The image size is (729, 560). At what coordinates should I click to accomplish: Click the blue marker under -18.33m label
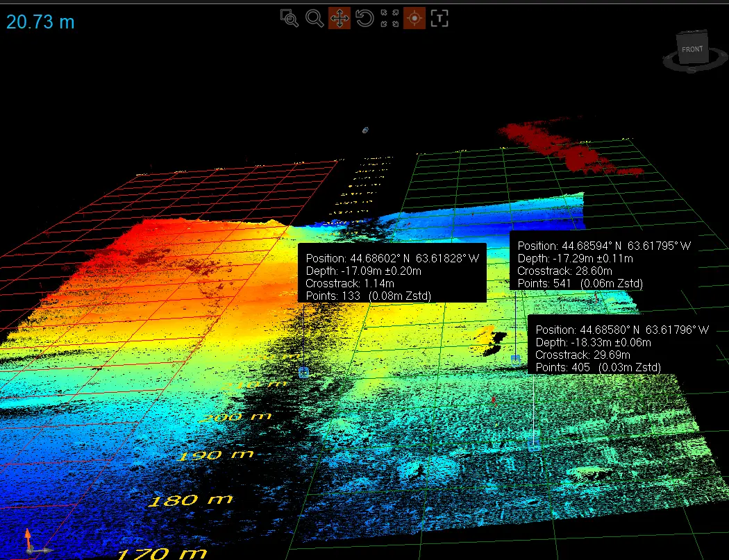click(x=534, y=446)
